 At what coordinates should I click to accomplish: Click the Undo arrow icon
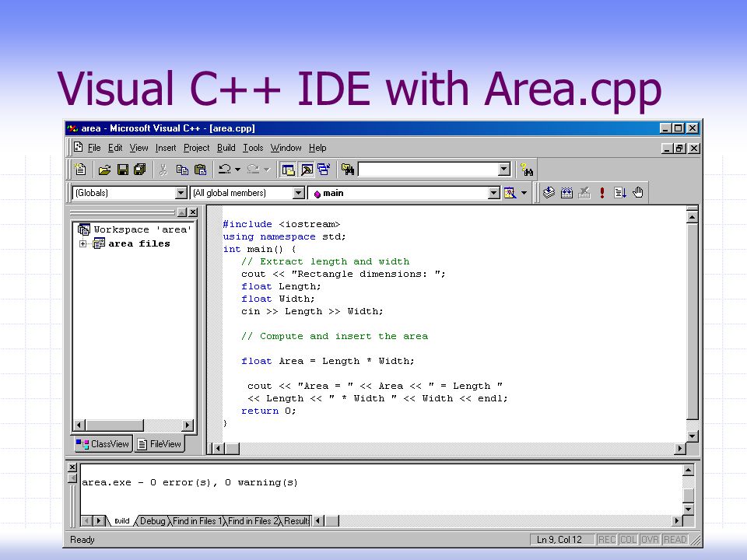tap(224, 169)
